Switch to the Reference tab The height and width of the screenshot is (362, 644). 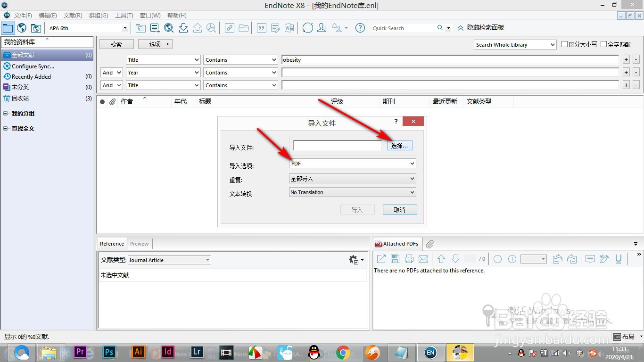point(112,244)
